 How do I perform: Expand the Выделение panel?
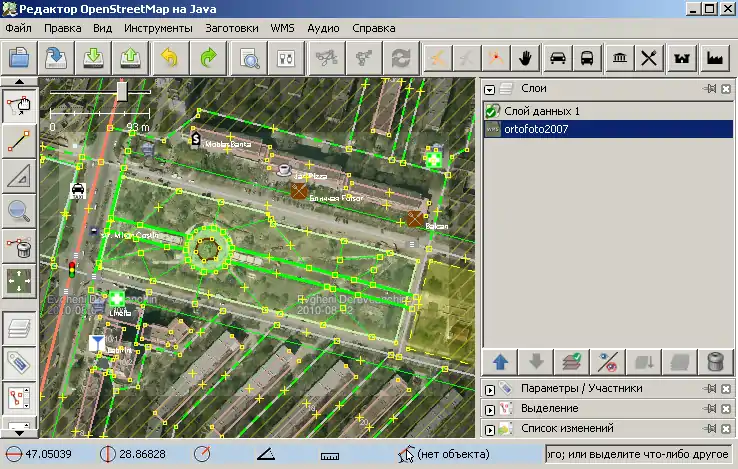[490, 408]
